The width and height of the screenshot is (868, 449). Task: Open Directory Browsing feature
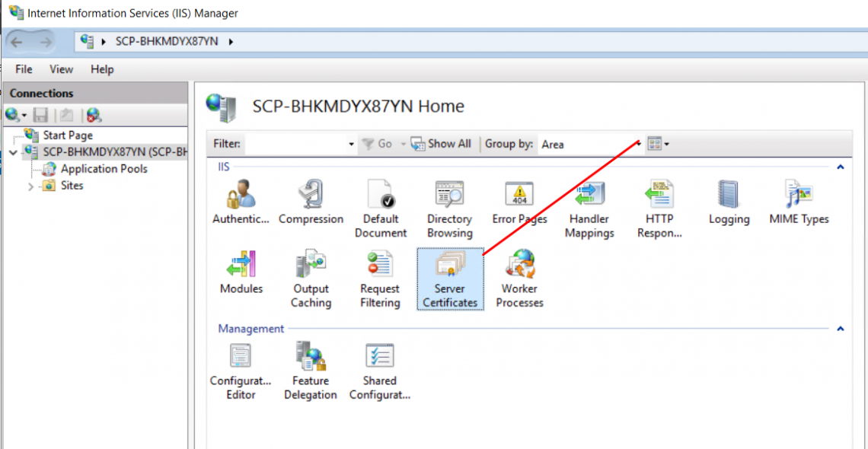449,209
